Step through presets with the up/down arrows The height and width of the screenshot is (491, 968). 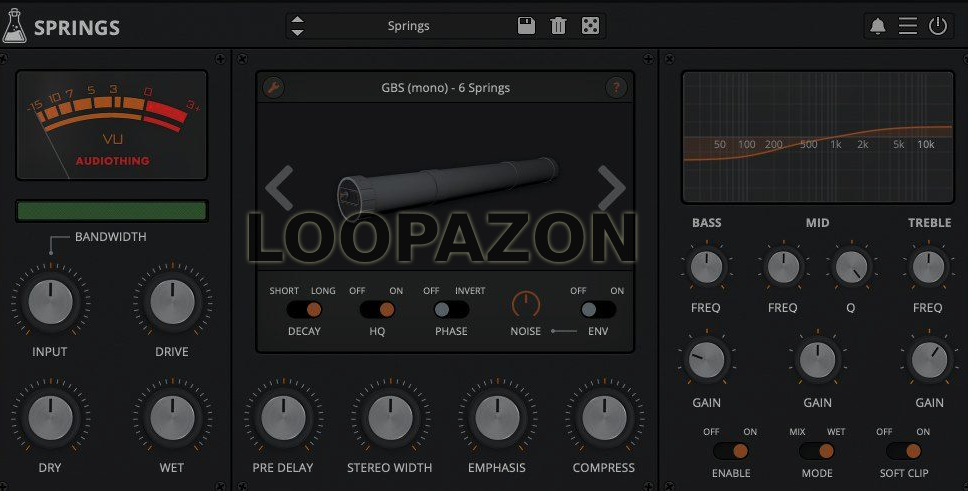pyautogui.click(x=298, y=26)
